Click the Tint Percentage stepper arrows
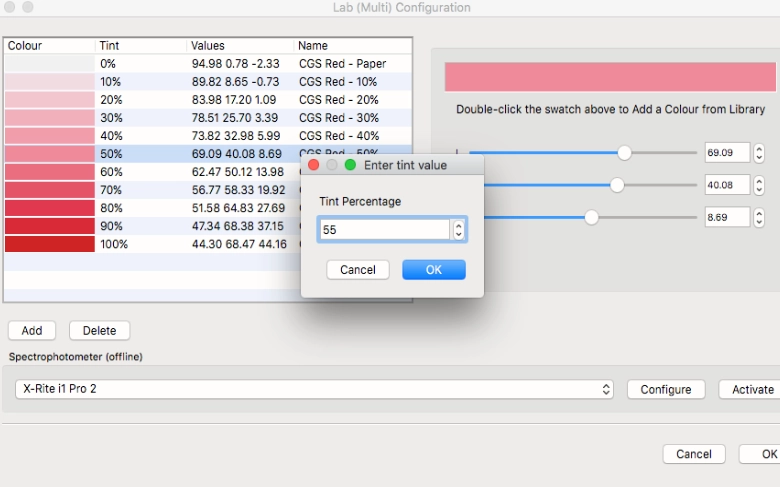 coord(459,230)
